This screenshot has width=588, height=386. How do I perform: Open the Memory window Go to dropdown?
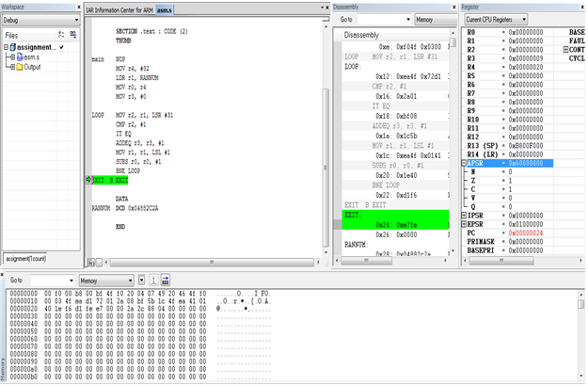point(72,281)
